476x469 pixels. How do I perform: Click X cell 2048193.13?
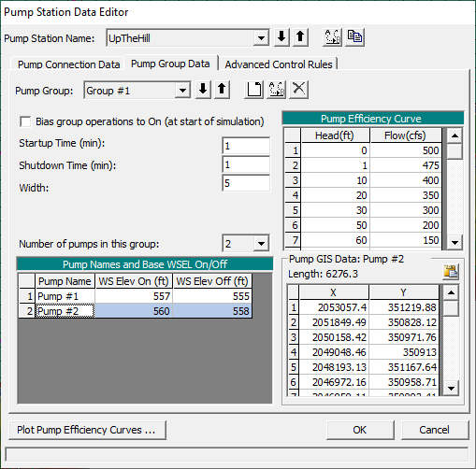[334, 367]
